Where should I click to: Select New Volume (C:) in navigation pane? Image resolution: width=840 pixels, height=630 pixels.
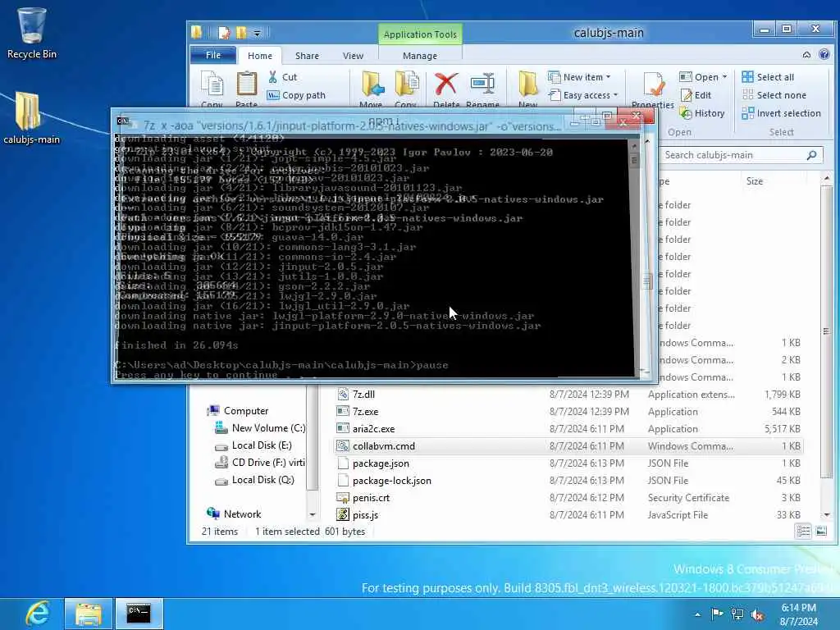pos(260,428)
